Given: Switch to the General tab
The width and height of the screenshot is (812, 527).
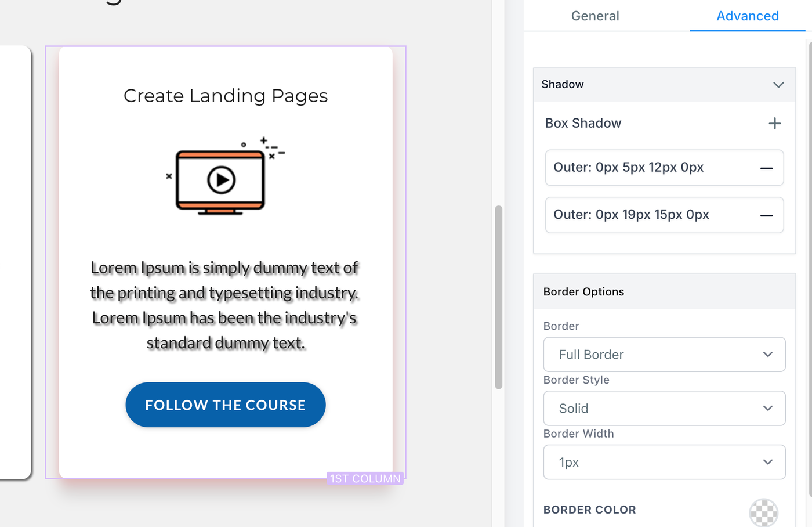Looking at the screenshot, I should click(x=595, y=16).
